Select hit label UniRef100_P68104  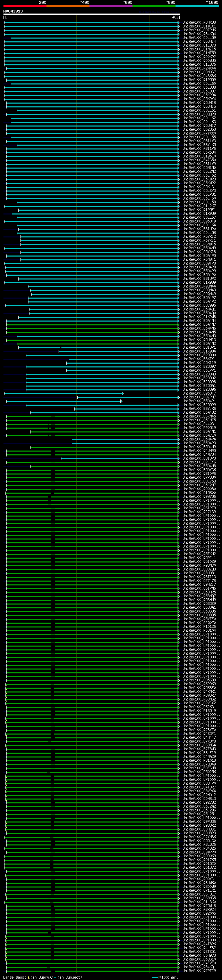click(199, 630)
